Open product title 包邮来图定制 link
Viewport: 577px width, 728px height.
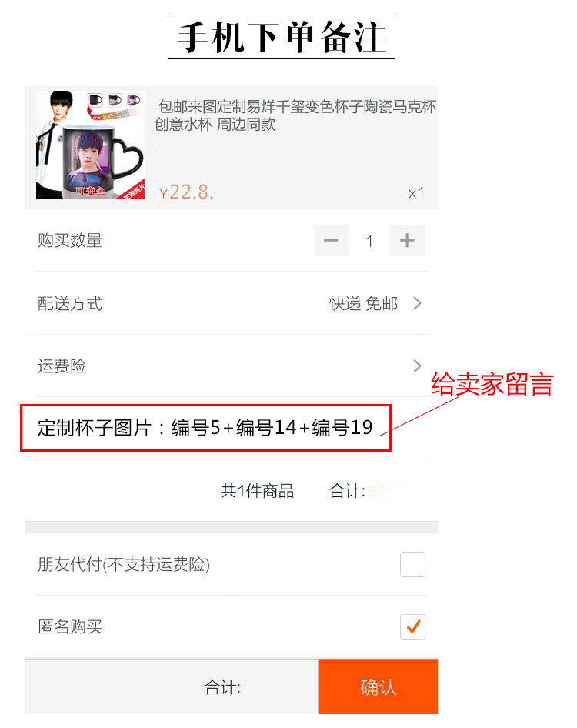295,115
